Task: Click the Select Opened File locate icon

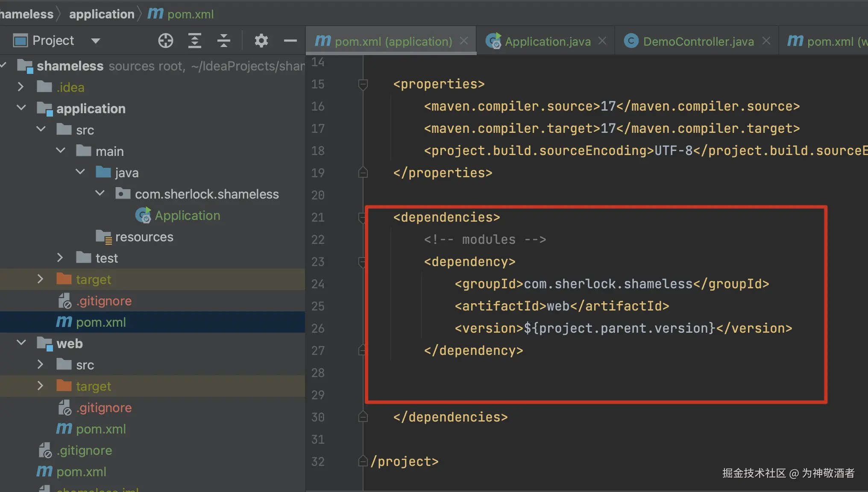Action: click(166, 41)
